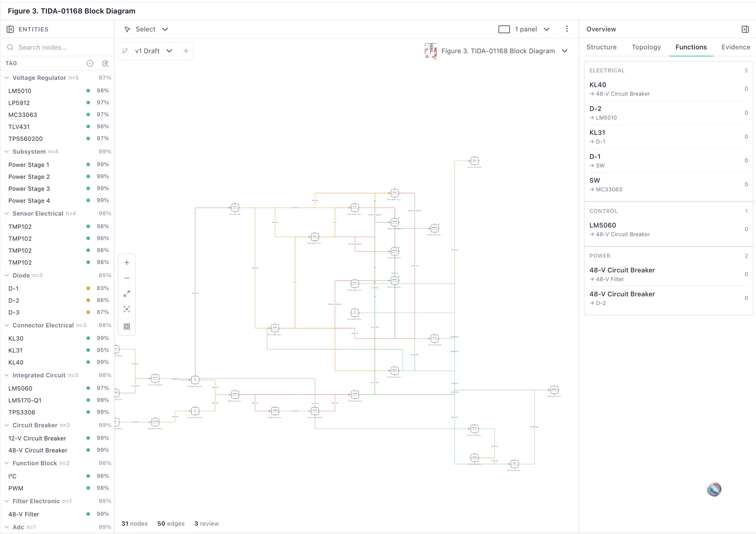Collapse the Diode tag group
756x534 pixels.
[x=7, y=276]
